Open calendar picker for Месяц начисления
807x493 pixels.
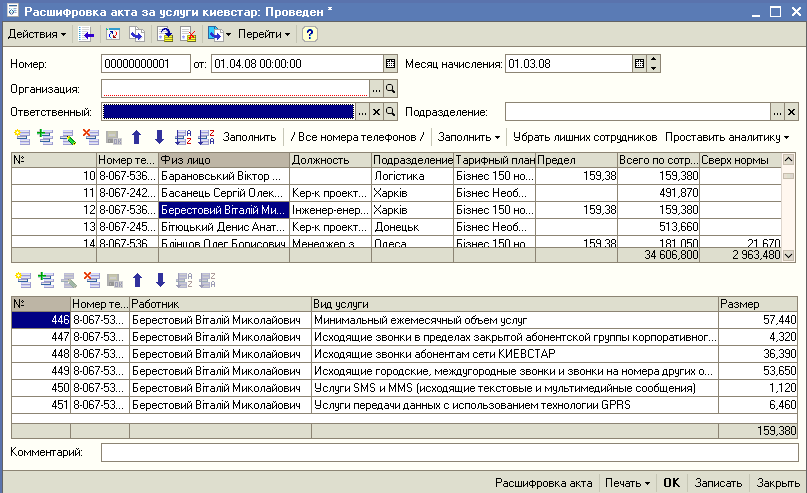pos(639,64)
